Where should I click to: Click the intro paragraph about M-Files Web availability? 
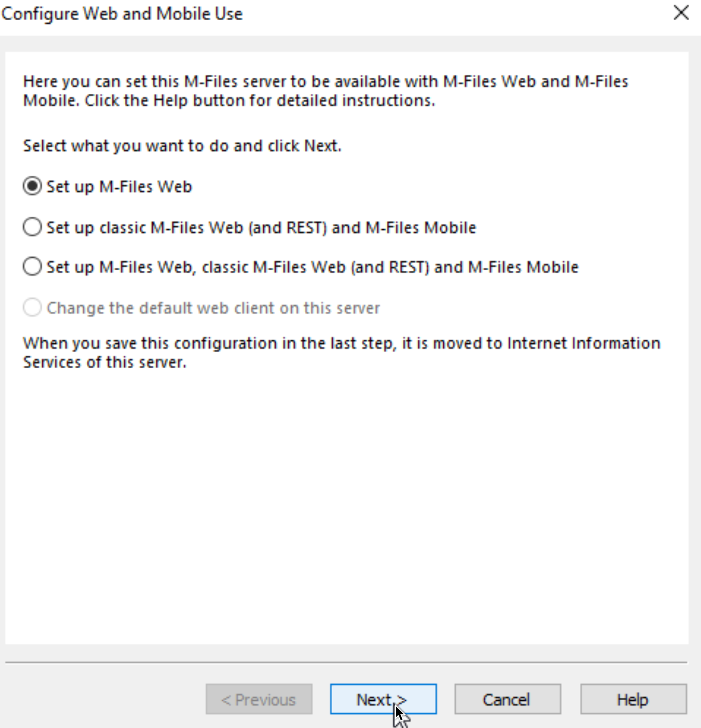click(x=326, y=91)
